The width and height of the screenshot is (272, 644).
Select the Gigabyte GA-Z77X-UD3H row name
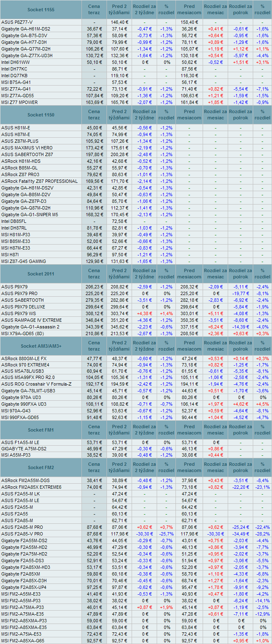point(27,56)
